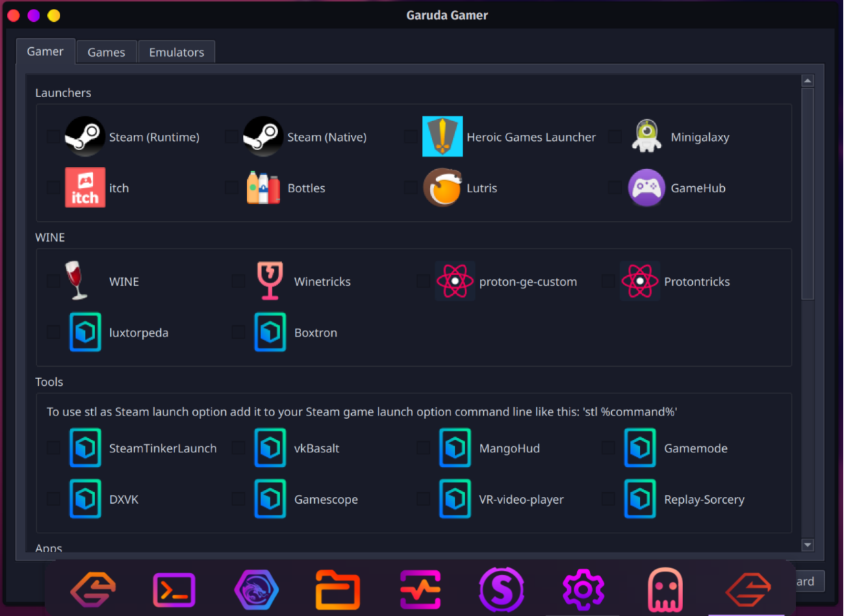Click the MangoHud package icon
The width and height of the screenshot is (844, 616).
[455, 448]
